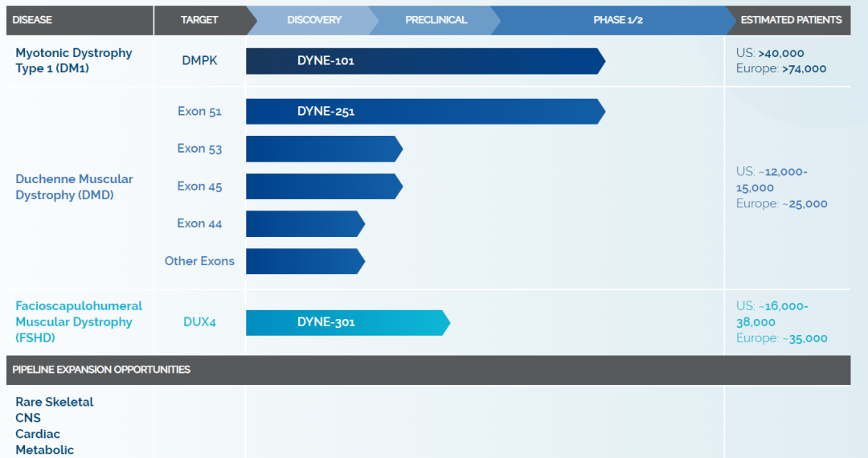Open the Myotonic Dystrophy Type 1 (DM1) label
868x458 pixels.
click(74, 60)
